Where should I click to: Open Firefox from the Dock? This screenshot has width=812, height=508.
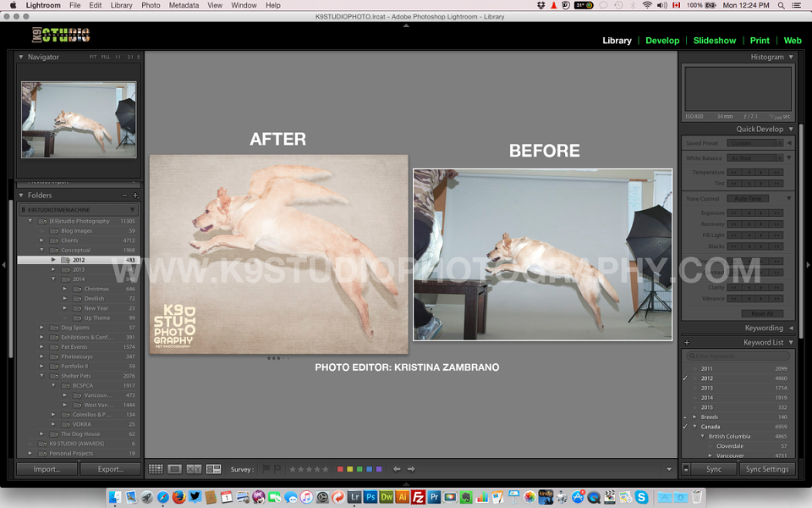coord(179,497)
